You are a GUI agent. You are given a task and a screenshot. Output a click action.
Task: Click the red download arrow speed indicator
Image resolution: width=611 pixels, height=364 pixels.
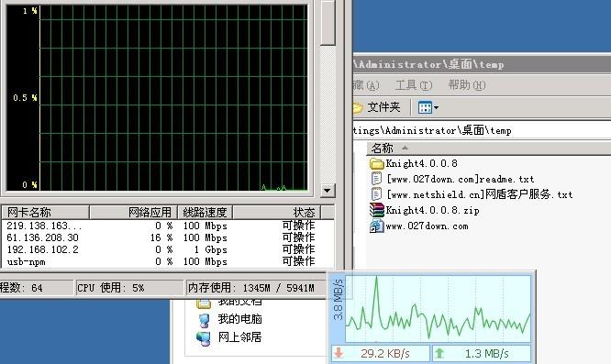coord(339,353)
